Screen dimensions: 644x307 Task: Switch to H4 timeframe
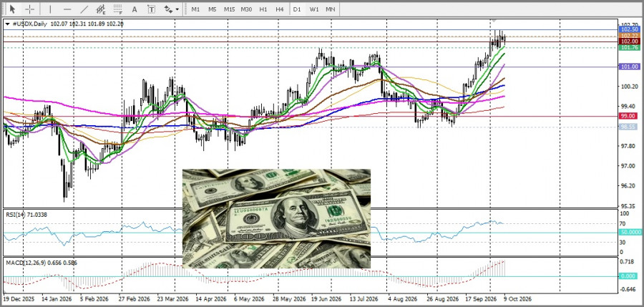[x=280, y=9]
